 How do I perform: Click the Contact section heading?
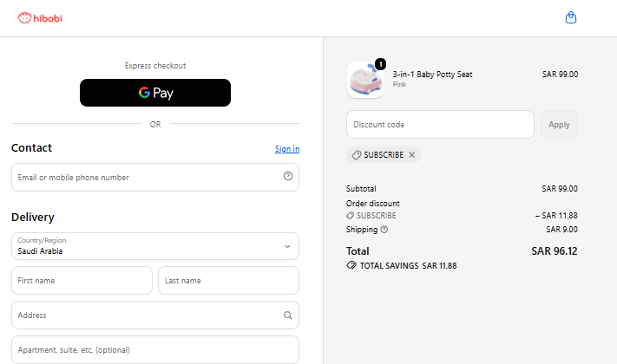coord(31,148)
